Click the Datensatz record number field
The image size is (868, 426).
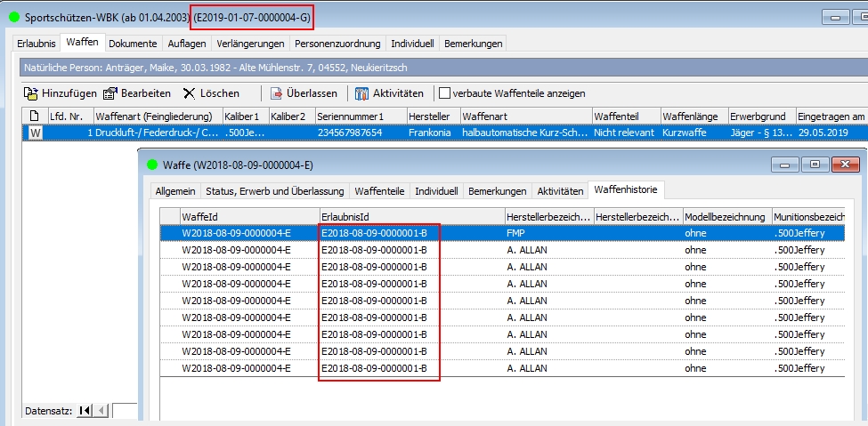point(125,410)
